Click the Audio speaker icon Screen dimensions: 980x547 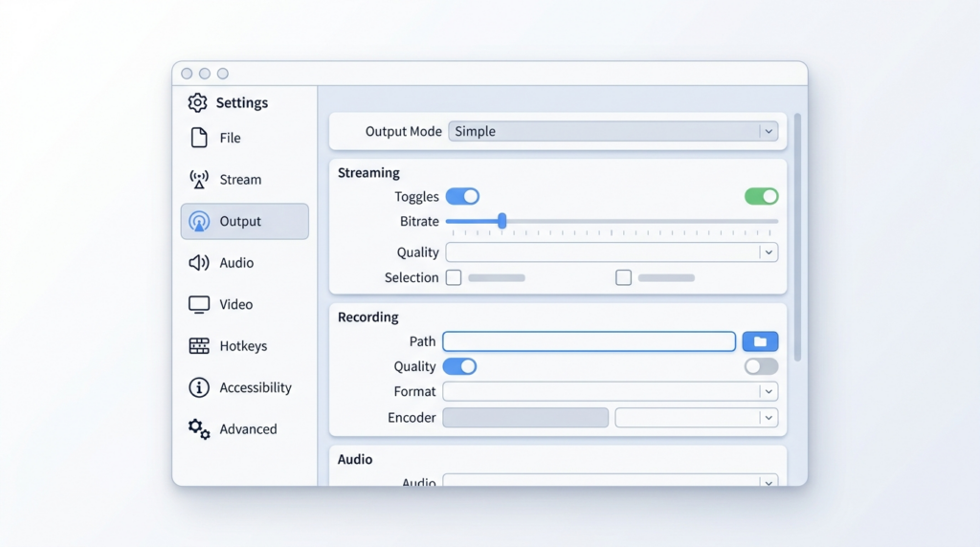pos(199,262)
